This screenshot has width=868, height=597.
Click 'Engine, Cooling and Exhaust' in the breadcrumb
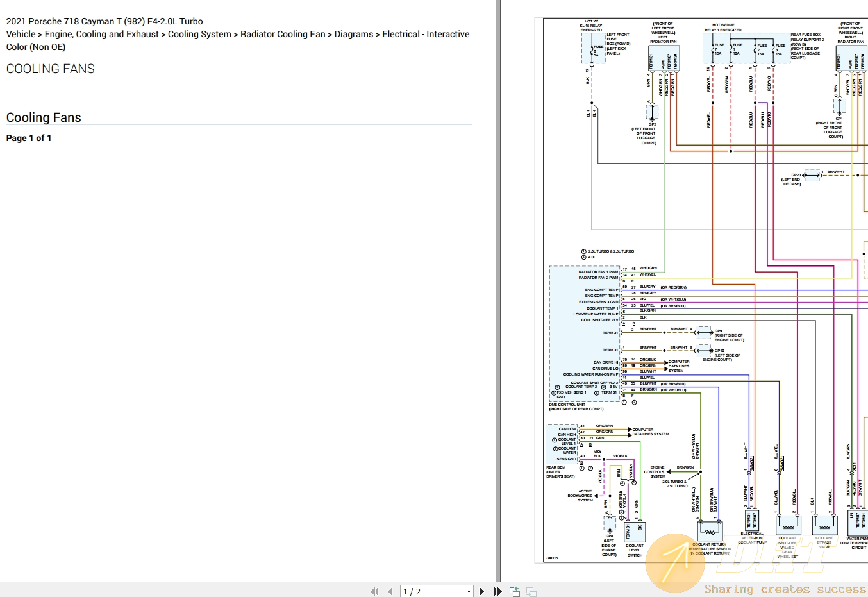[x=102, y=34]
